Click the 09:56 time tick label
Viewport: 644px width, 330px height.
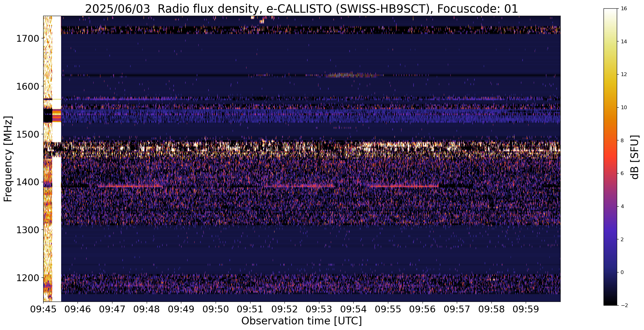tap(423, 309)
